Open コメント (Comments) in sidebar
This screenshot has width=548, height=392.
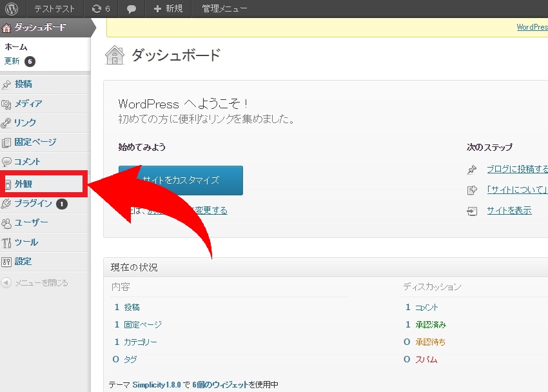click(x=27, y=162)
